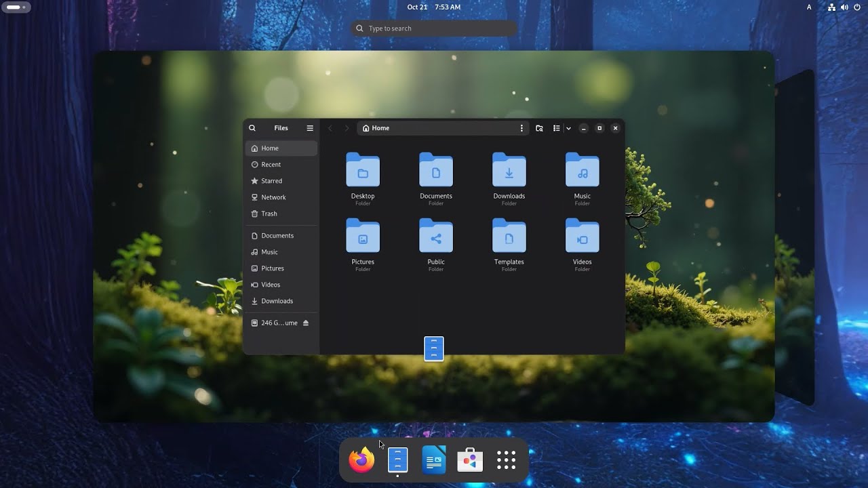Screen dimensions: 868x488
Task: Select Starred in the sidebar
Action: pyautogui.click(x=281, y=181)
